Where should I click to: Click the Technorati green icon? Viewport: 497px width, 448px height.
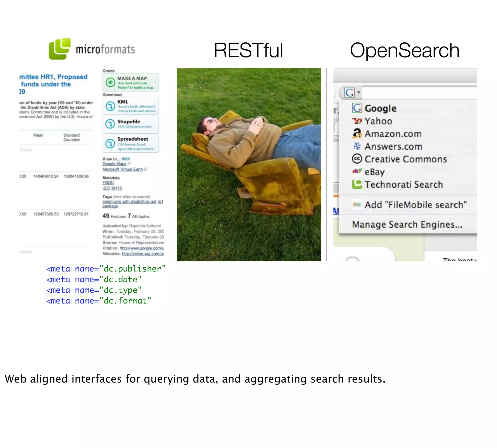click(x=357, y=184)
